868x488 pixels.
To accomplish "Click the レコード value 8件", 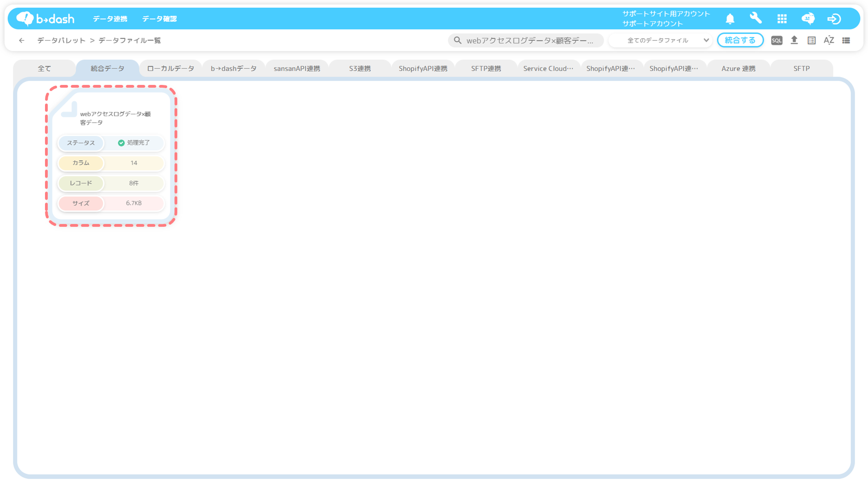I will [134, 183].
